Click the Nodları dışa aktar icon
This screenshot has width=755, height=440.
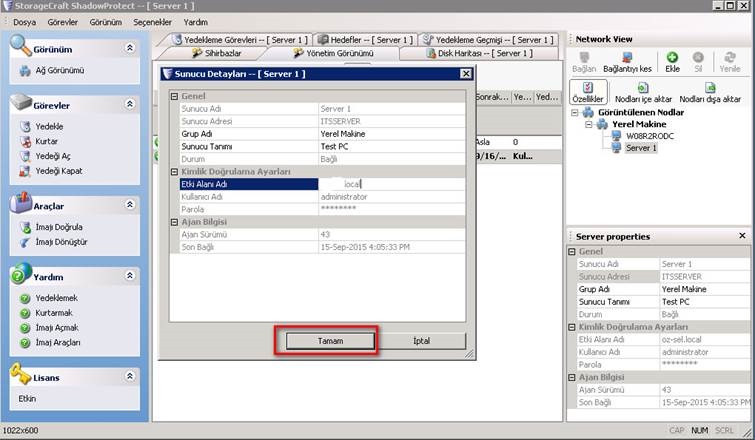click(x=710, y=87)
